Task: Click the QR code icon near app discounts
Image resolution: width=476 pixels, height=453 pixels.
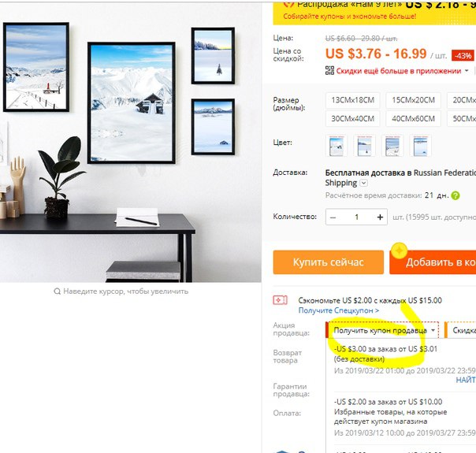Action: pyautogui.click(x=329, y=71)
